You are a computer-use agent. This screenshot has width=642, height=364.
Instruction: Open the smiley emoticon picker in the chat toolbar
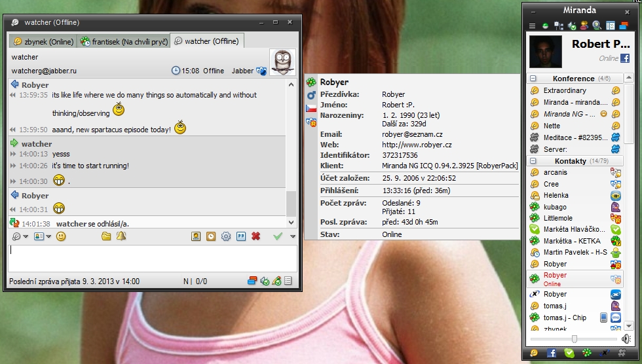click(x=61, y=236)
